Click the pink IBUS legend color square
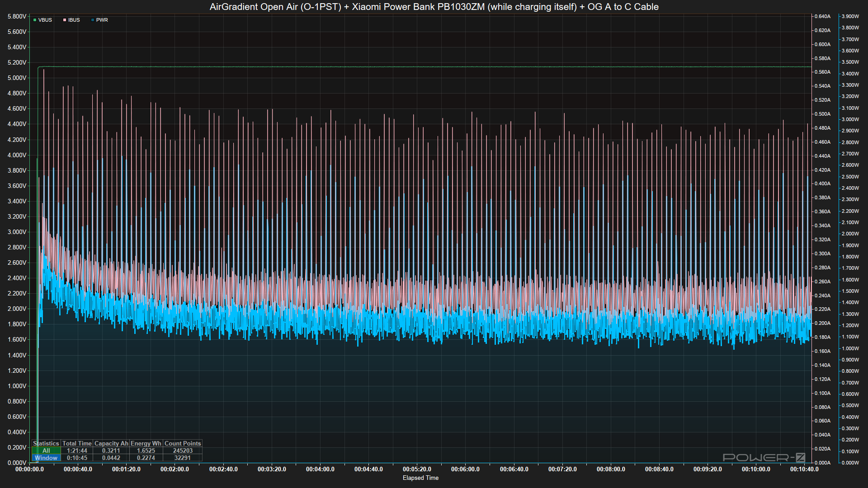This screenshot has width=868, height=488. pyautogui.click(x=65, y=20)
